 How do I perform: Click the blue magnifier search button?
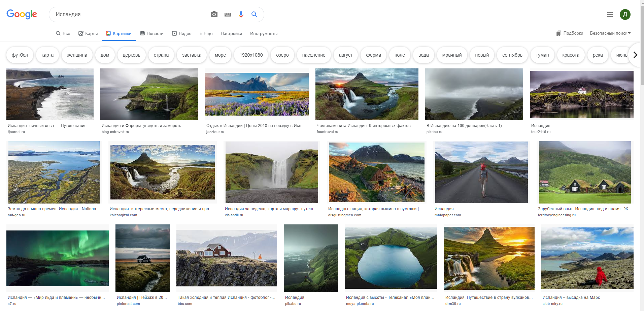point(254,14)
